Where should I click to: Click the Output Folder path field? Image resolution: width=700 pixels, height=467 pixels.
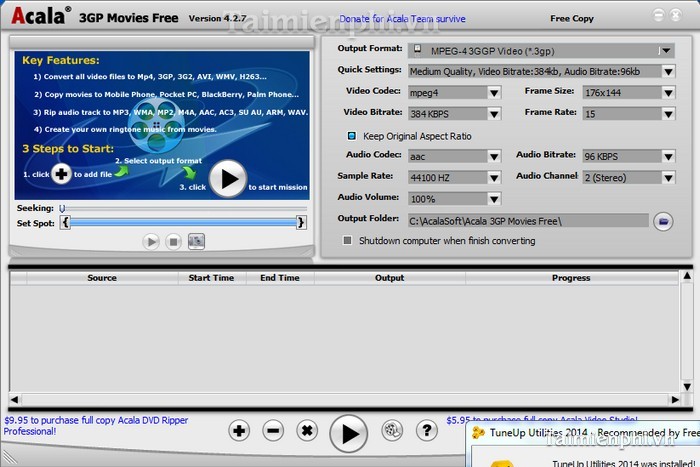(x=528, y=221)
